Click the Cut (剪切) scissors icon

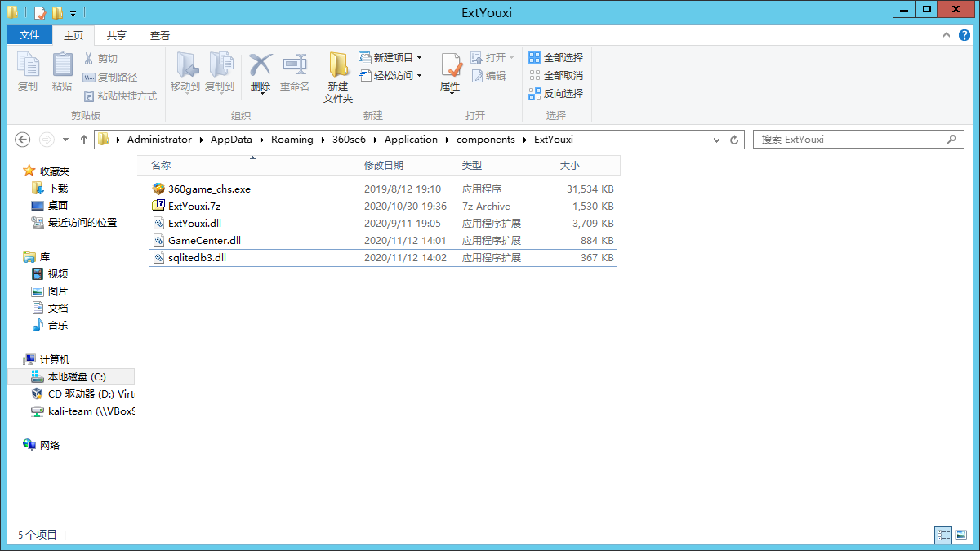(x=89, y=59)
